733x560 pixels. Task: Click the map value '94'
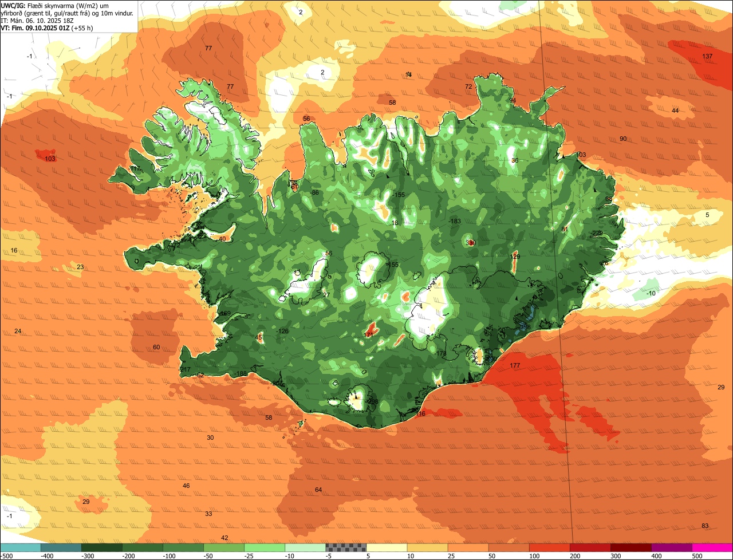(x=513, y=100)
